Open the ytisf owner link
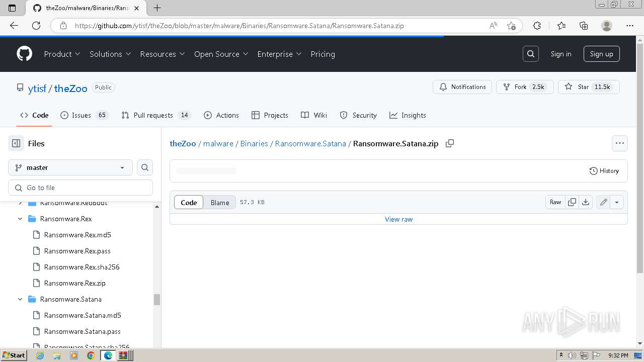Viewport: 644px width, 362px height. (37, 88)
